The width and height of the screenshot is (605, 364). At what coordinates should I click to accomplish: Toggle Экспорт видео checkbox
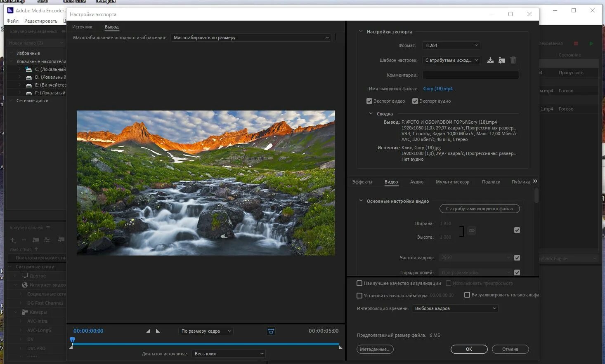(369, 101)
